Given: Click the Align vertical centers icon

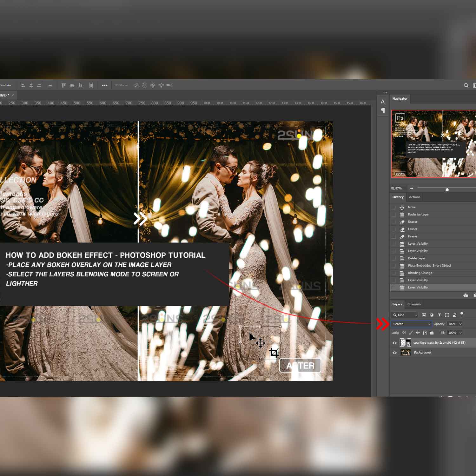Looking at the screenshot, I should click(x=72, y=85).
